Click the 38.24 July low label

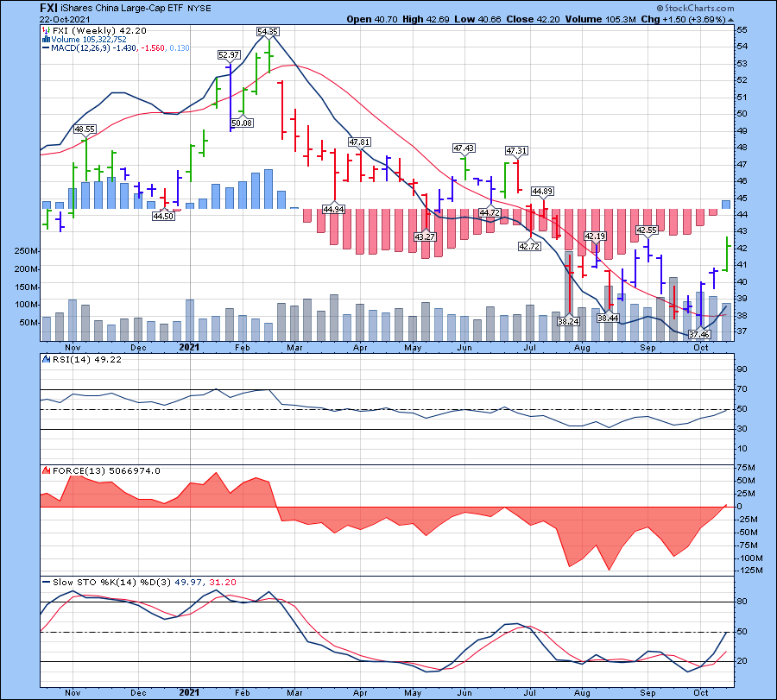(568, 321)
